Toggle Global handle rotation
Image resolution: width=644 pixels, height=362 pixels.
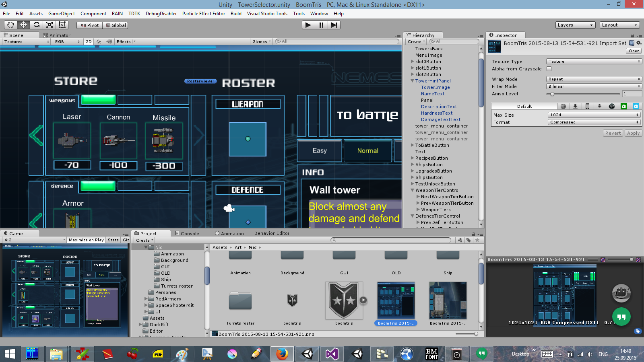coord(116,25)
